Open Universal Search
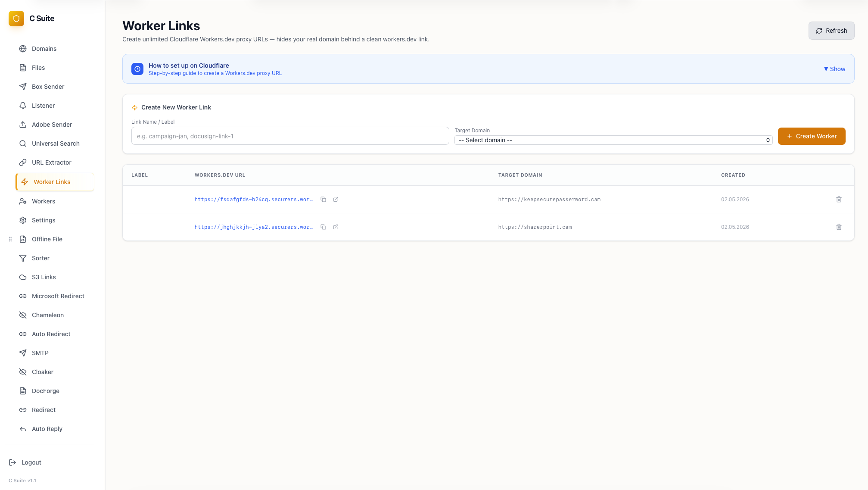The height and width of the screenshot is (490, 868). 55,144
